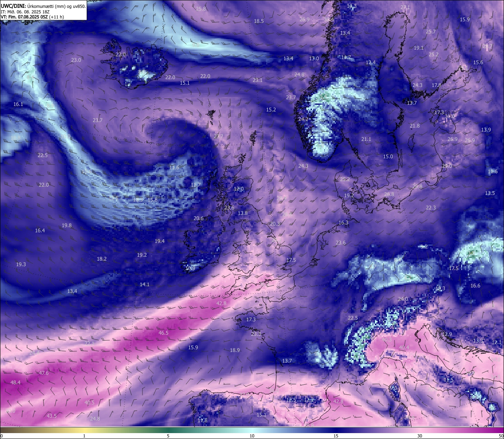The width and height of the screenshot is (504, 439).
Task: Click the 15.6 map value
Action: click(478, 62)
